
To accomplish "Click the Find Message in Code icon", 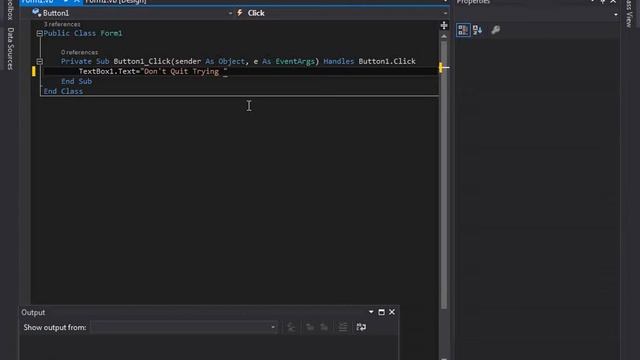I will tap(291, 327).
